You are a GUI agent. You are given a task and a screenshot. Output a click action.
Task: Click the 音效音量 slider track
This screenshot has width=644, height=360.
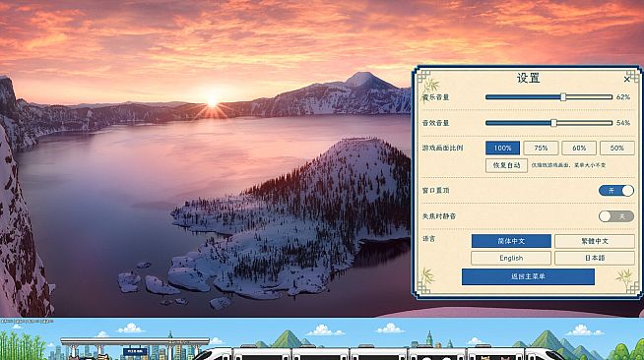coord(548,123)
